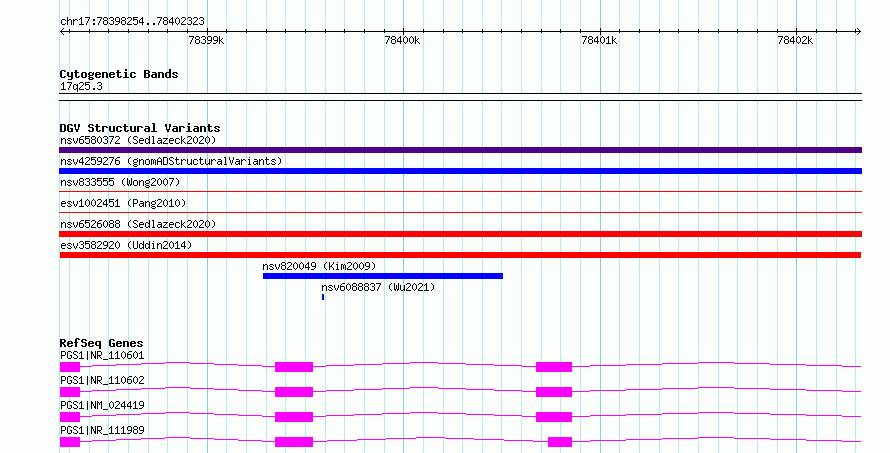Click the tiny blue nsv6088837 variant mark
The height and width of the screenshot is (453, 890).
coord(323,297)
